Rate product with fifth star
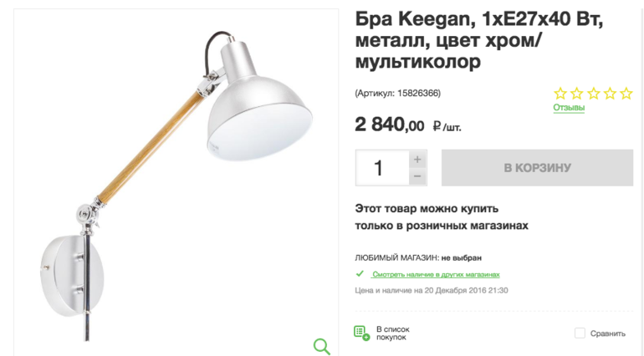644x356 pixels. click(625, 94)
